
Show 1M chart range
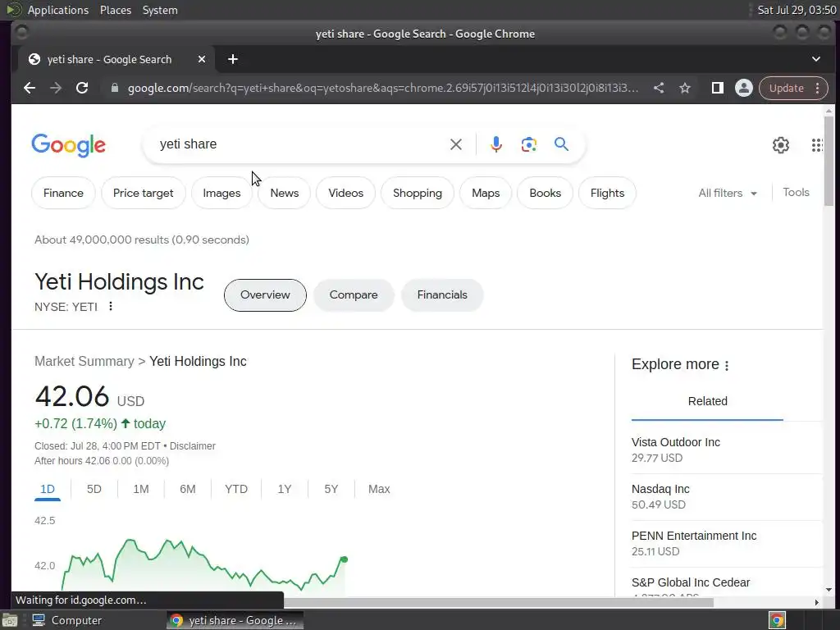pos(141,489)
